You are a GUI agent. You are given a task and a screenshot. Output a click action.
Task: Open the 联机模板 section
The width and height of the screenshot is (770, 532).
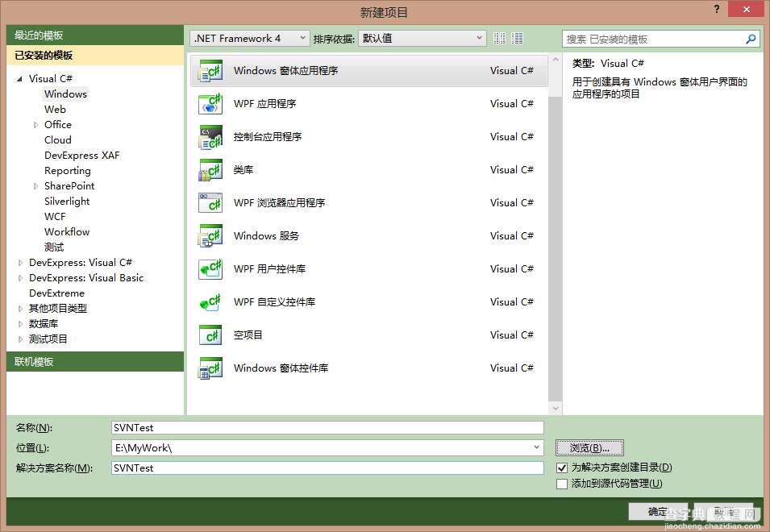95,362
